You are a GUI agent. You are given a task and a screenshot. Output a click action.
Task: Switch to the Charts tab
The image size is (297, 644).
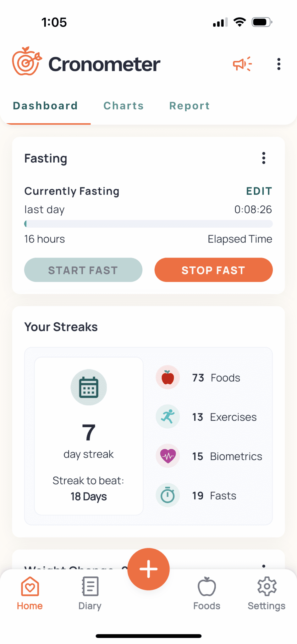pos(124,106)
